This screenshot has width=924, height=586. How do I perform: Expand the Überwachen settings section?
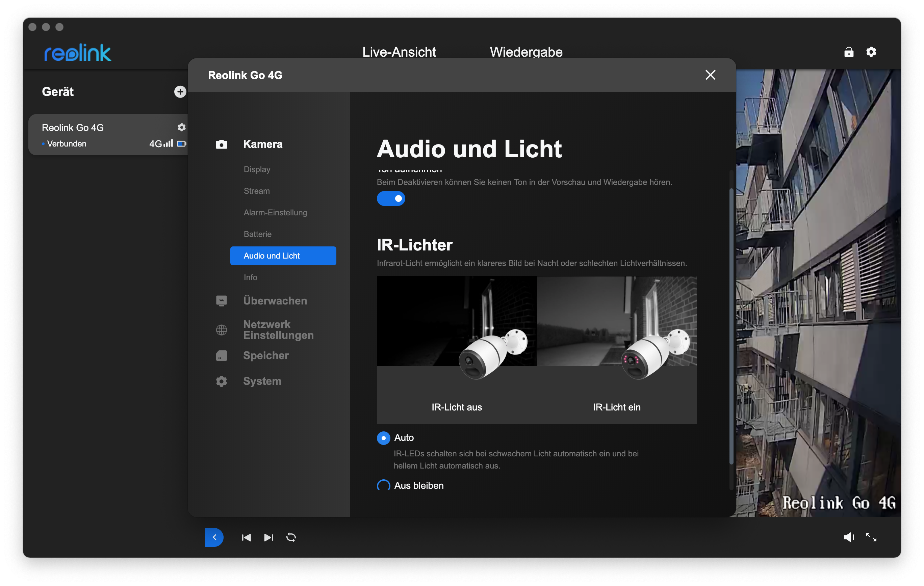point(275,301)
